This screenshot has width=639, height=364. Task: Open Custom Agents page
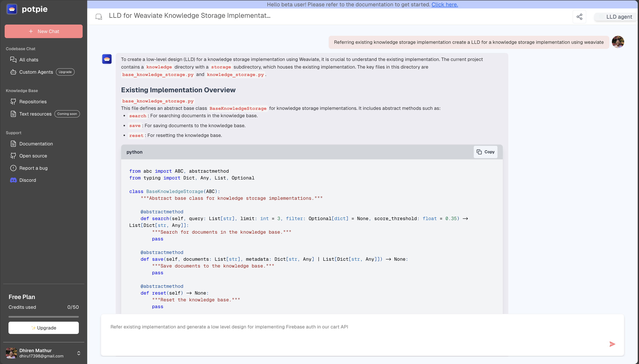36,72
